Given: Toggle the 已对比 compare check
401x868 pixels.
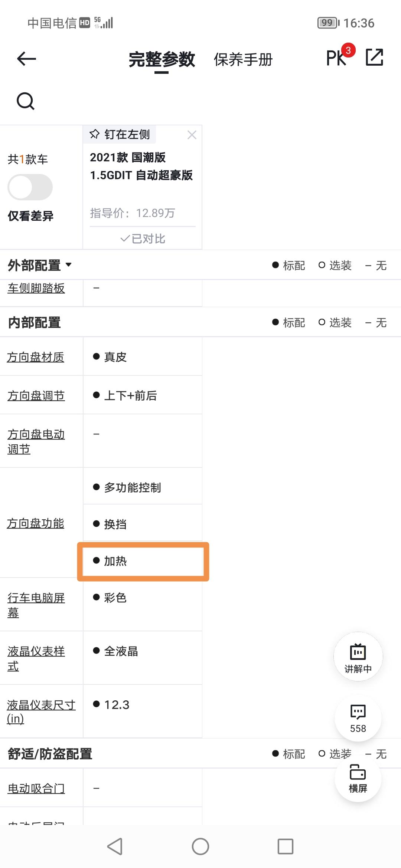Looking at the screenshot, I should tap(143, 239).
